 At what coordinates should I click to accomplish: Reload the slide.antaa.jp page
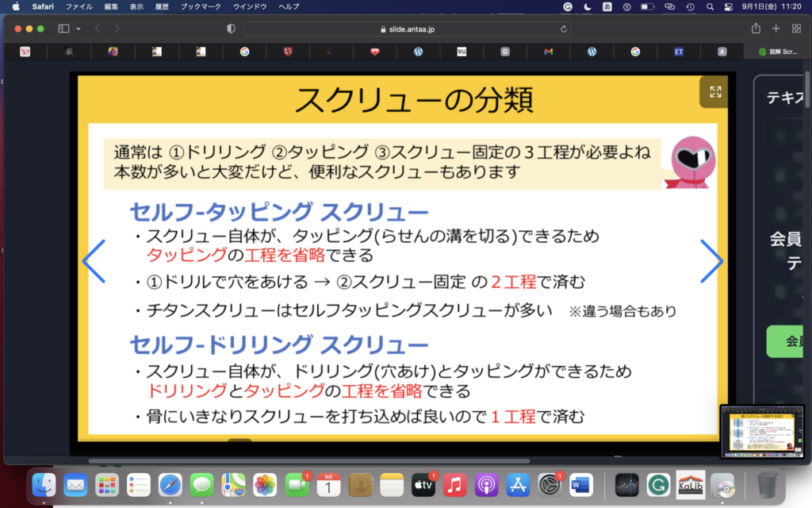(x=564, y=29)
